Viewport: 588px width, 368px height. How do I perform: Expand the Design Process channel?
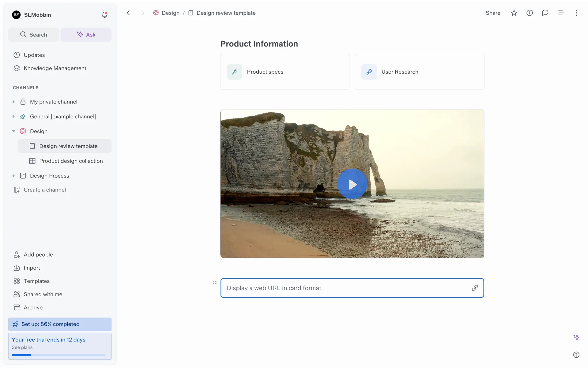click(13, 176)
